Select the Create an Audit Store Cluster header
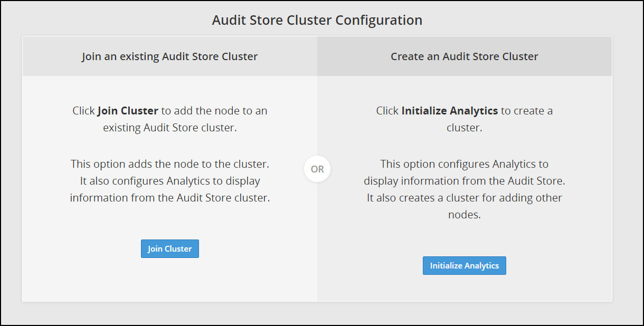 tap(464, 56)
